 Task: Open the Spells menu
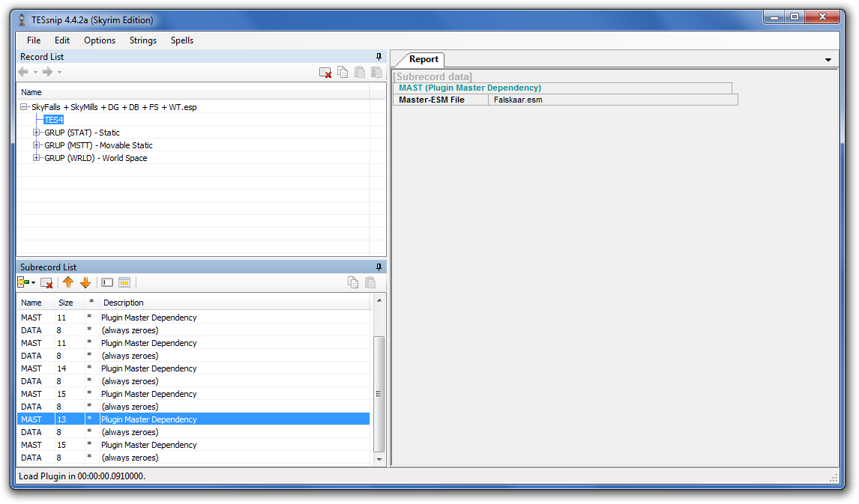pyautogui.click(x=181, y=40)
